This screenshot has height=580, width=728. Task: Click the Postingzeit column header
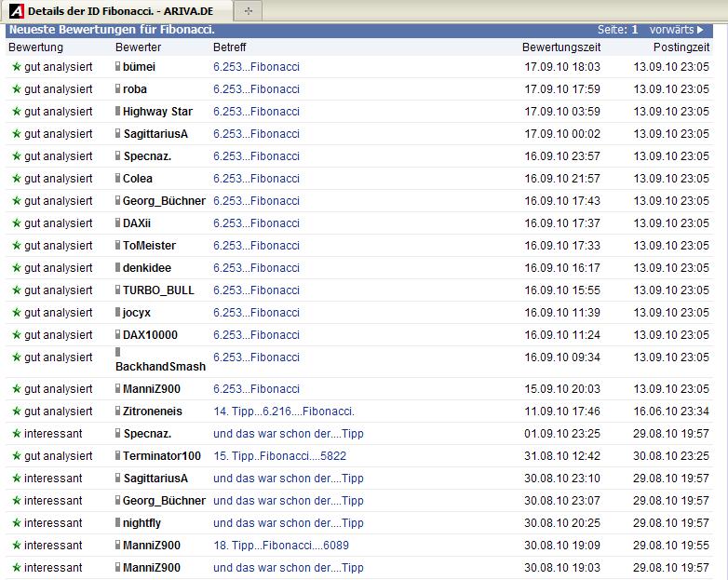(x=681, y=47)
